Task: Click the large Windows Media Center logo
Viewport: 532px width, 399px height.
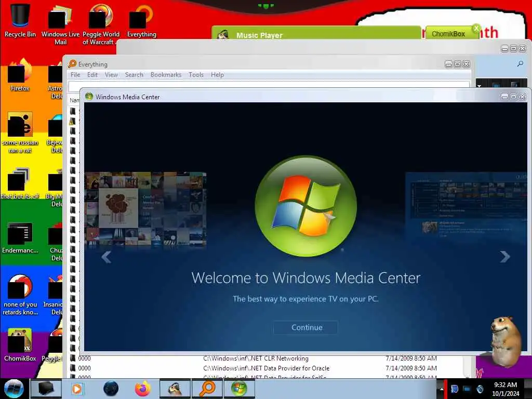Action: click(306, 206)
